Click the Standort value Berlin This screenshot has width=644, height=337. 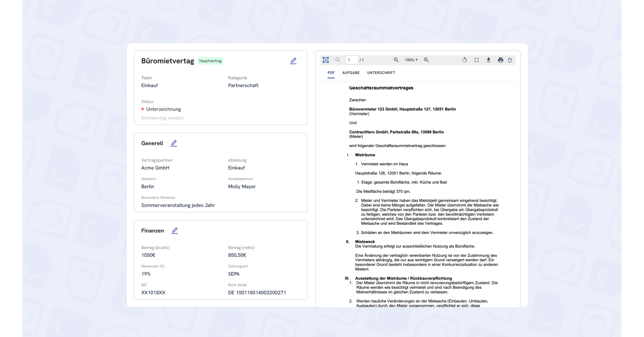pyautogui.click(x=148, y=187)
